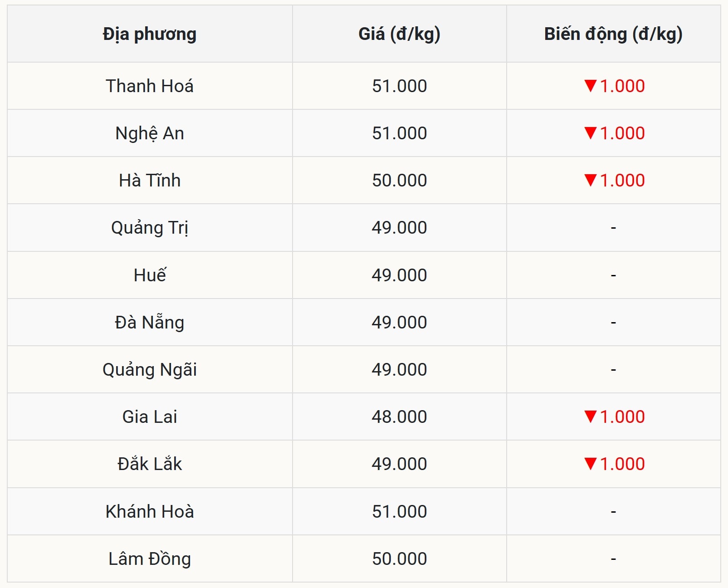Click the red down arrow in Nghệ An row

click(590, 133)
